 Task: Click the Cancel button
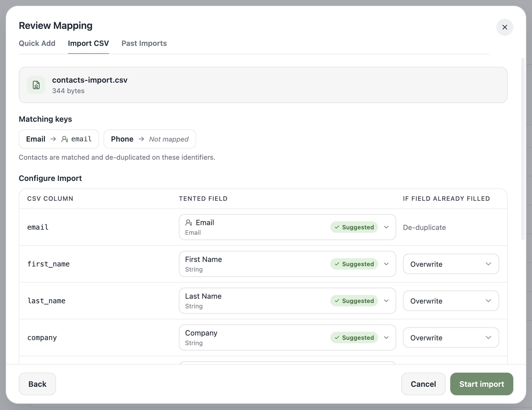pyautogui.click(x=423, y=384)
